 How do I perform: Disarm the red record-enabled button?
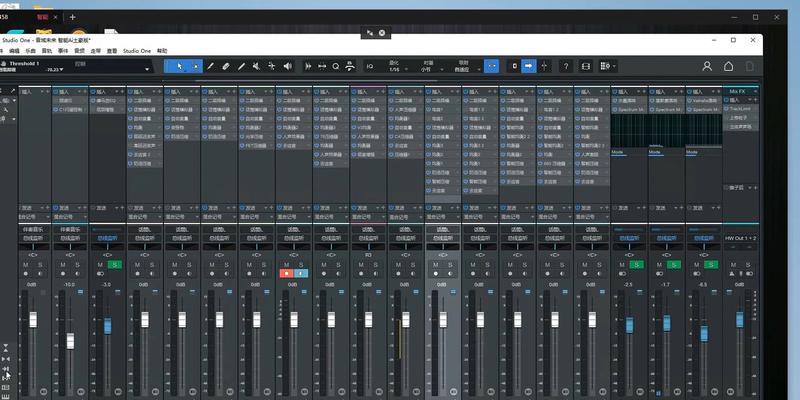286,273
